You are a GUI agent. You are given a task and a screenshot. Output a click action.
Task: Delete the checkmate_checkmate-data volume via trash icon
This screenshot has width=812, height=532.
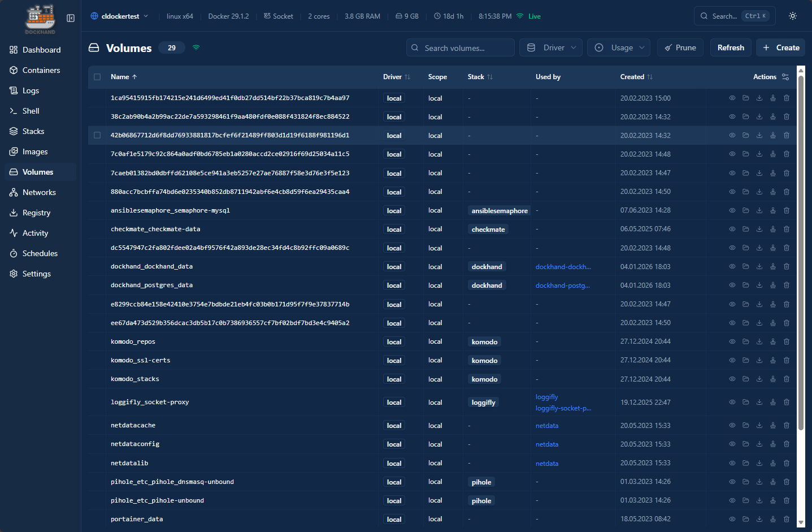786,229
